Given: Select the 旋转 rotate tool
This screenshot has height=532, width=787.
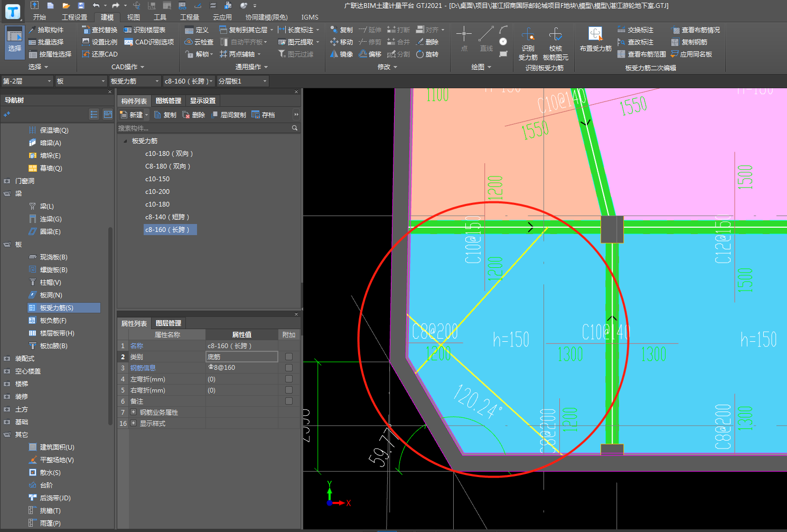Looking at the screenshot, I should coord(427,54).
